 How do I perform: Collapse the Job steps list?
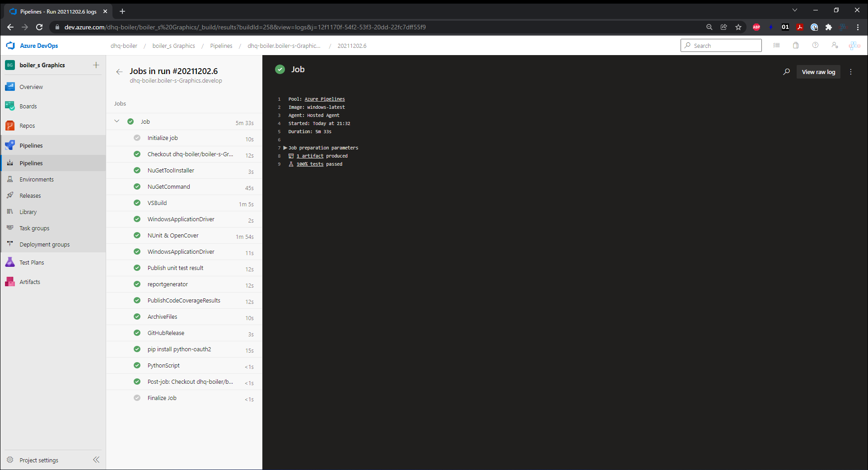[117, 121]
